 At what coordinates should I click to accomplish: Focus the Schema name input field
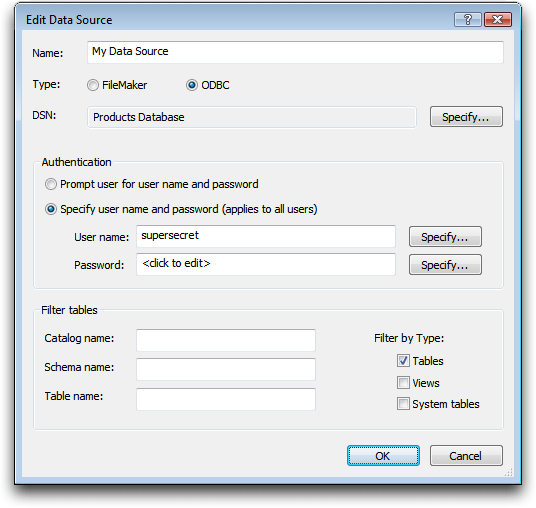click(x=226, y=369)
